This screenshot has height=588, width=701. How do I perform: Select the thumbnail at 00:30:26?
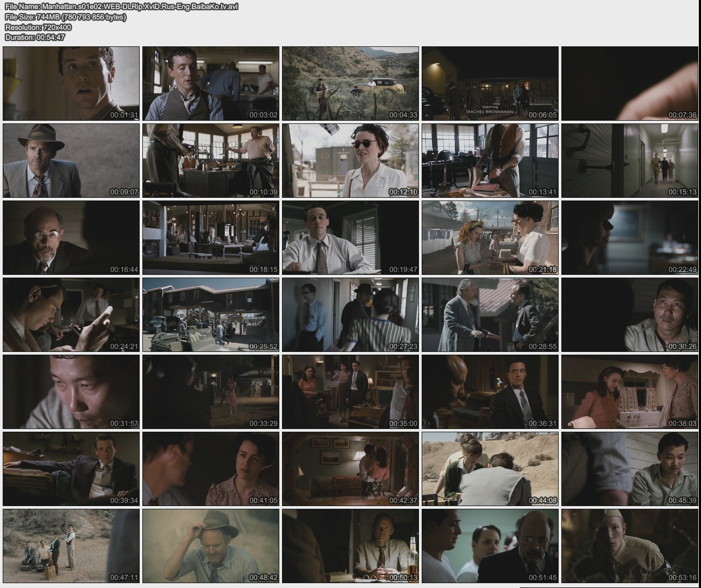(x=629, y=315)
